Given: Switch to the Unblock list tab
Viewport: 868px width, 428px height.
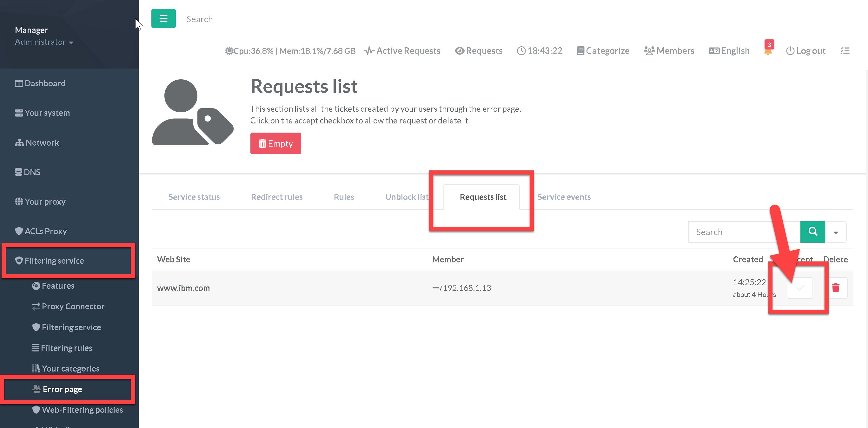Looking at the screenshot, I should coord(407,197).
